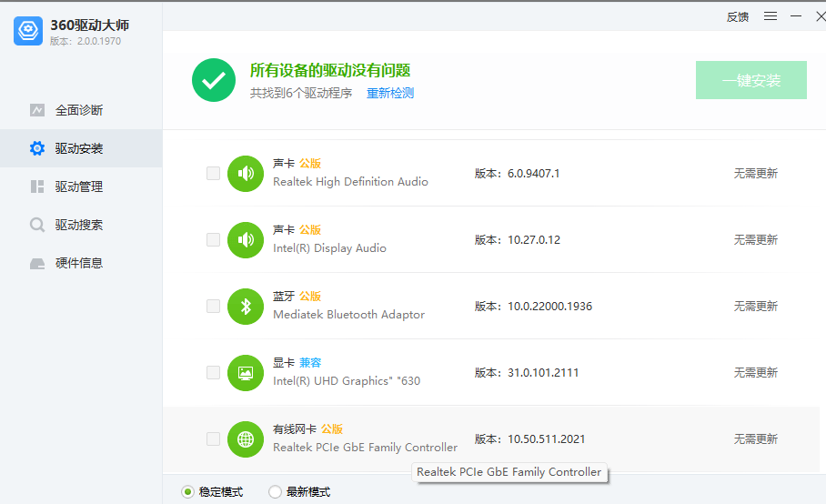Check the Intel(R) UHD Graphics checkbox
Viewport: 826px width, 504px height.
tap(213, 372)
